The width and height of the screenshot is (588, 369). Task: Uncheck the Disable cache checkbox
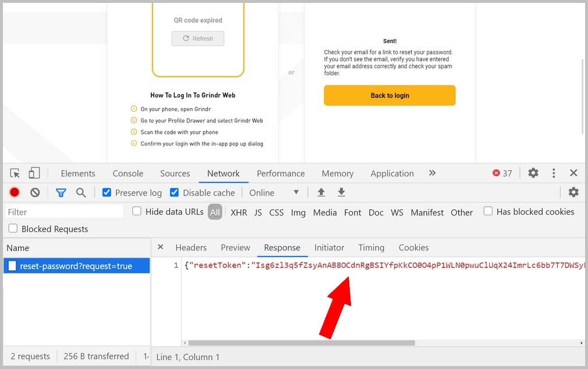[x=175, y=193]
